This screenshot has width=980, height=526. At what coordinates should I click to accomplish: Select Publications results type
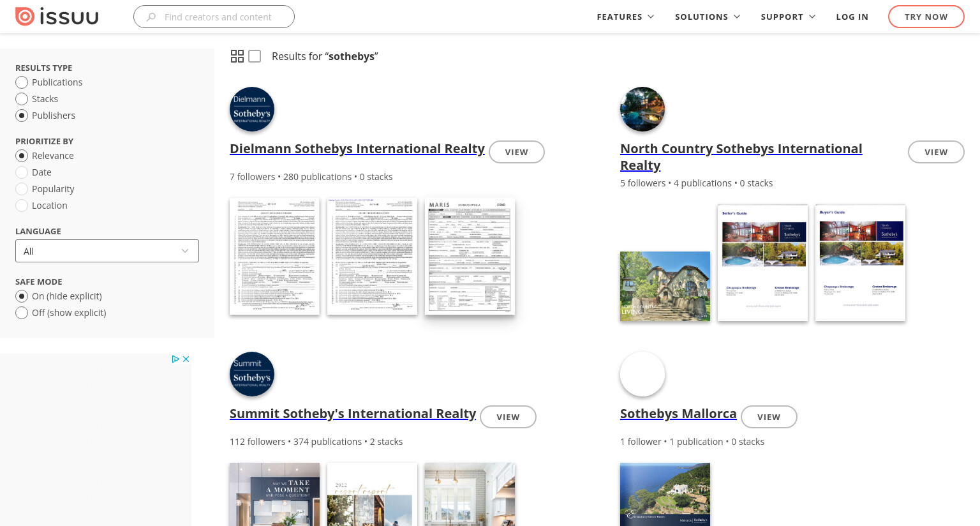coord(22,82)
